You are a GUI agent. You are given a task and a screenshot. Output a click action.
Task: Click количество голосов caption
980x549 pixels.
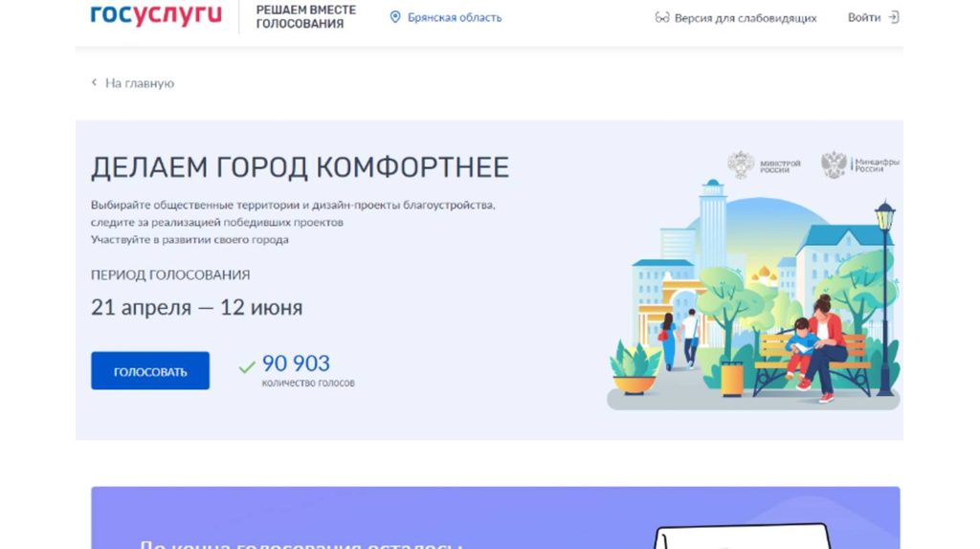point(308,383)
